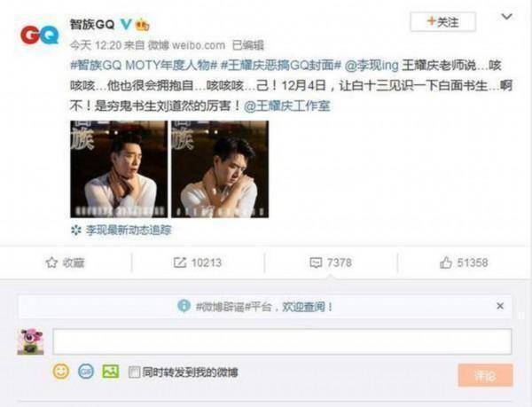Open the emoji smiley picker

61,372
